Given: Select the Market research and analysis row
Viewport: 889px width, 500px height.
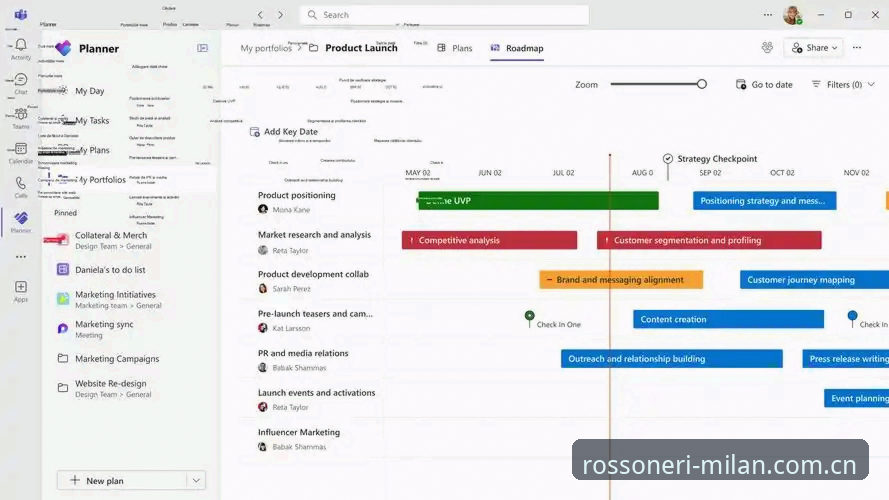Looking at the screenshot, I should click(314, 235).
